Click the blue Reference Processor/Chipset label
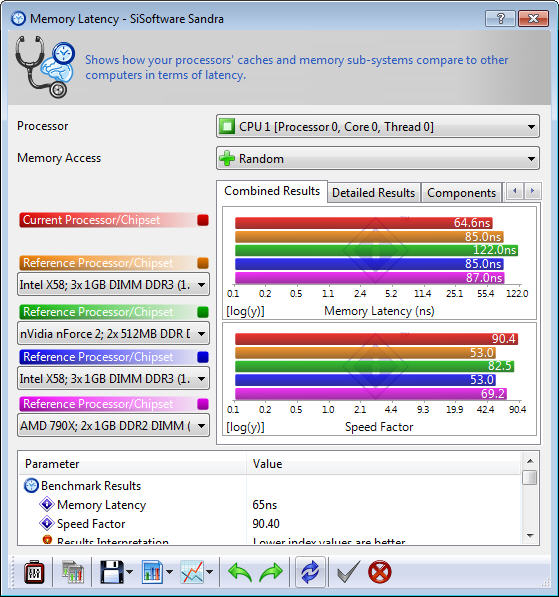Viewport: 559px width, 597px height. click(x=98, y=357)
